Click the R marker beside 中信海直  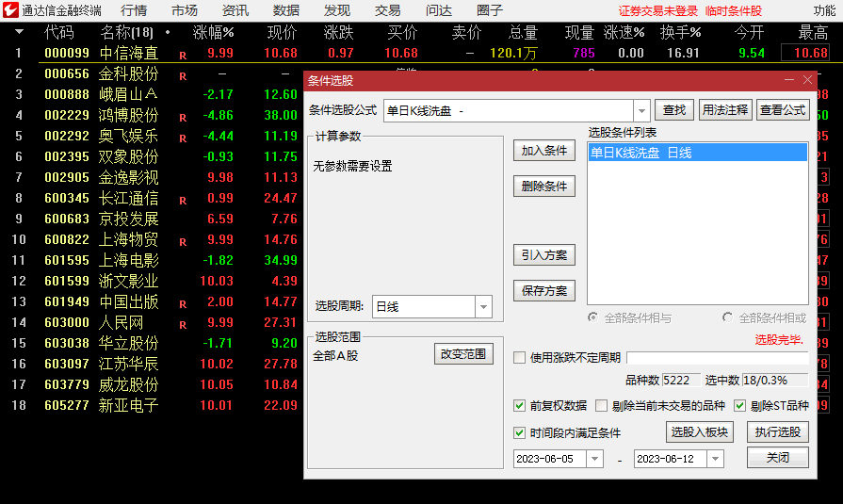tap(183, 56)
